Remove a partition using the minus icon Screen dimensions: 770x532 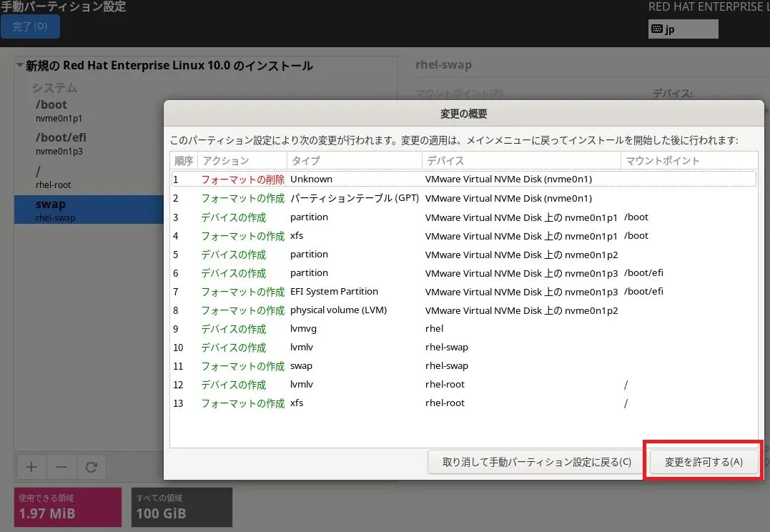61,467
